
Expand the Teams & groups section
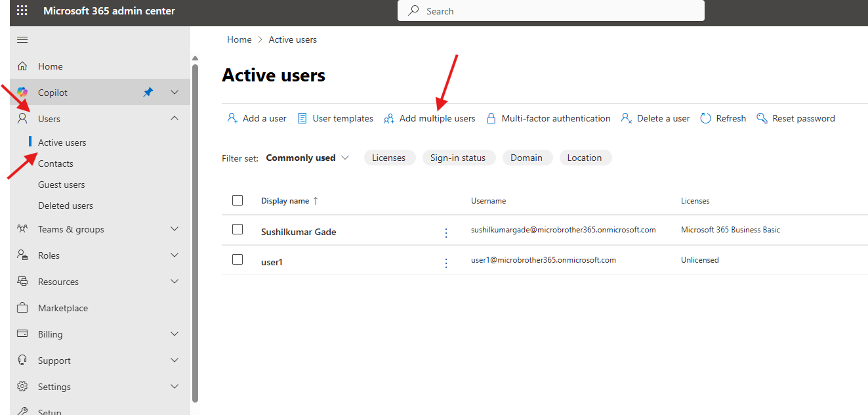click(x=175, y=229)
